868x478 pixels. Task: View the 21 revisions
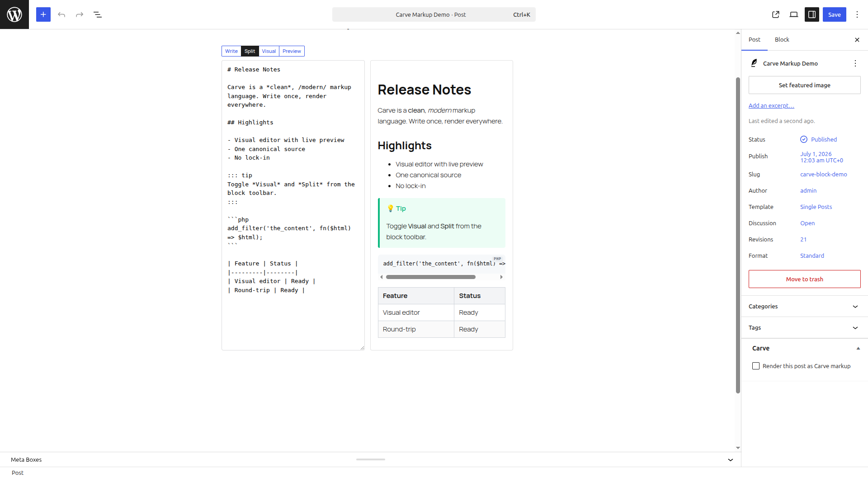pos(803,239)
